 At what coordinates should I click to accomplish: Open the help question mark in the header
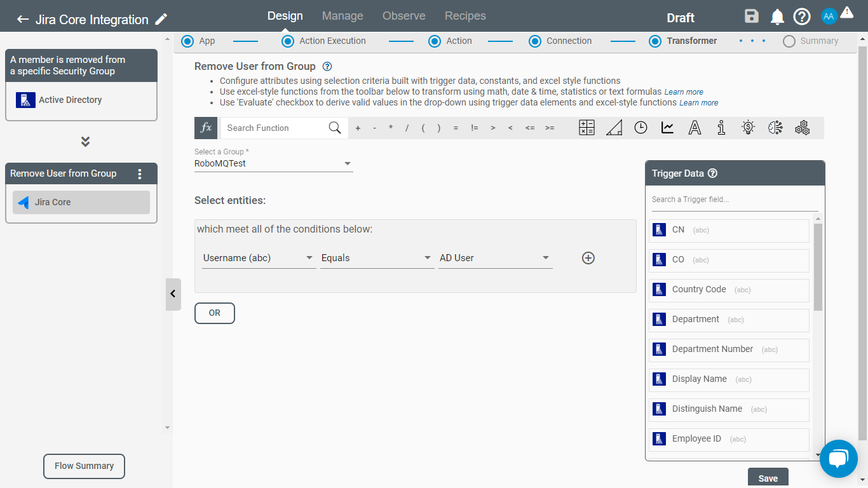[802, 17]
